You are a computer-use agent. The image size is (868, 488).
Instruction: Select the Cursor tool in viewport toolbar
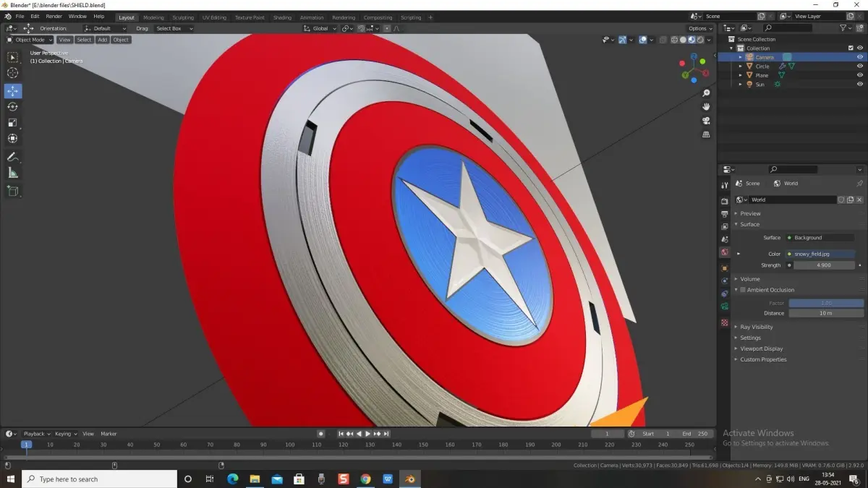(13, 73)
